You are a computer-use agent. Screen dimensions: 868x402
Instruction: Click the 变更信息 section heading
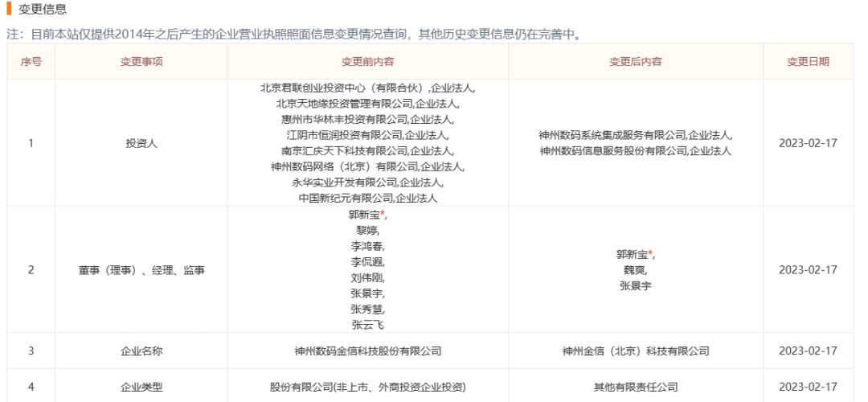[43, 10]
